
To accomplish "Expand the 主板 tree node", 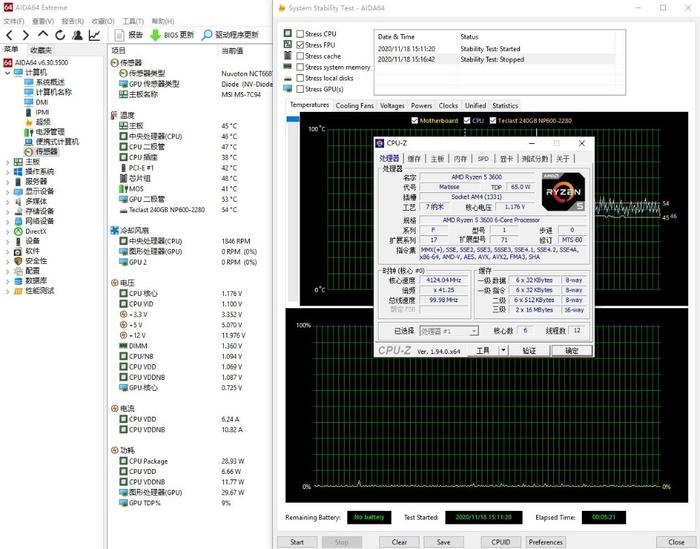I will click(7, 162).
